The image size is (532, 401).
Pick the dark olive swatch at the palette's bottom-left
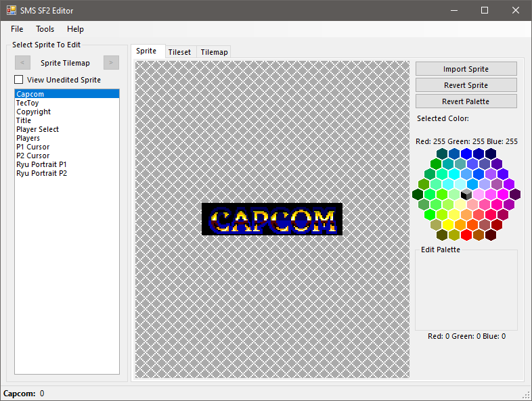[x=442, y=235]
